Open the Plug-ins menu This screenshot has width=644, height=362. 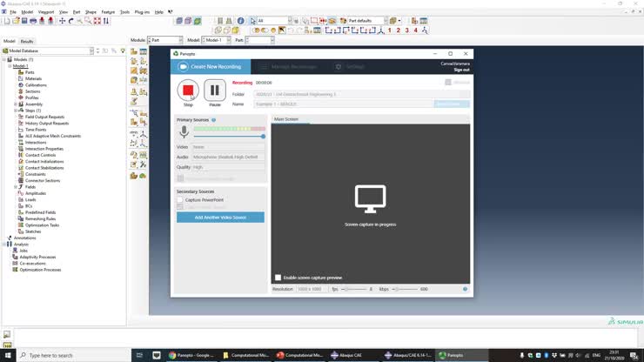click(141, 12)
